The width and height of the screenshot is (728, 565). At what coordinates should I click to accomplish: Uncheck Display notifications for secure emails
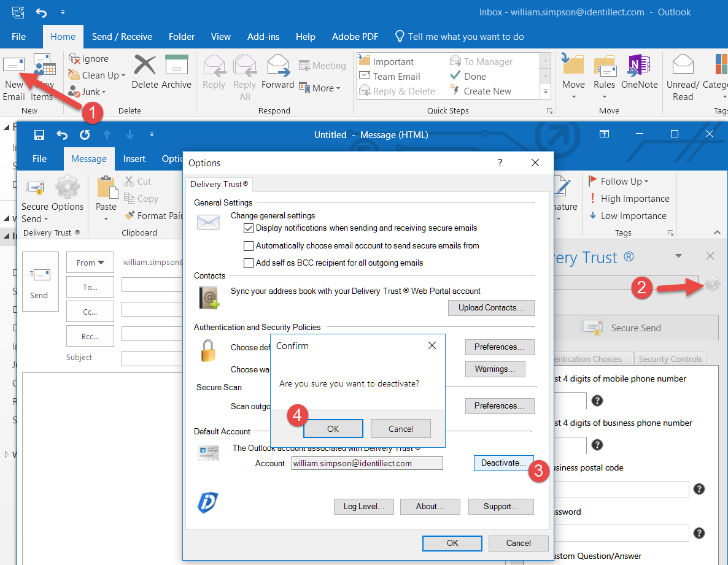point(249,228)
